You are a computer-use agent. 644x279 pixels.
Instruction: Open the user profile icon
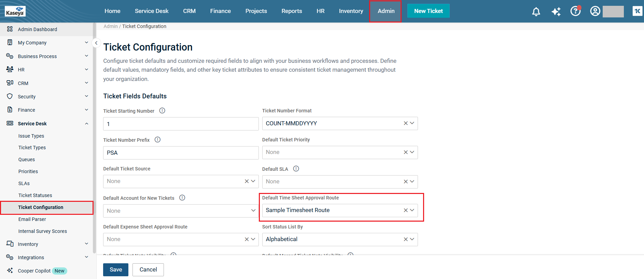click(x=595, y=11)
